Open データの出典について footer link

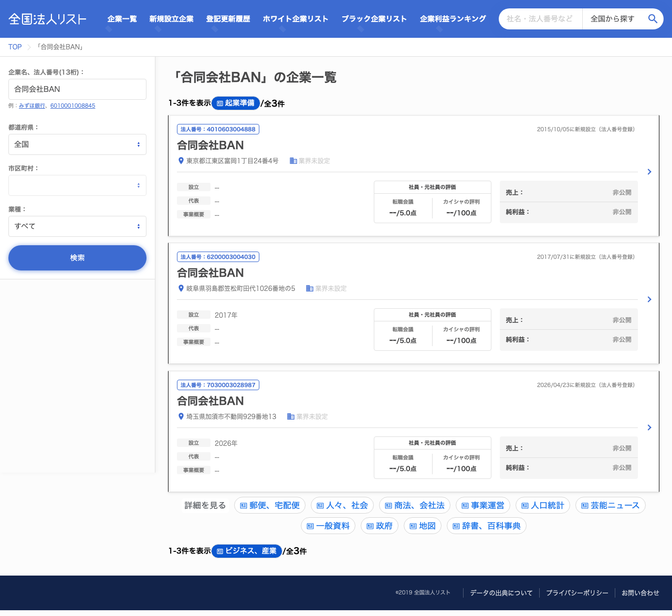501,593
